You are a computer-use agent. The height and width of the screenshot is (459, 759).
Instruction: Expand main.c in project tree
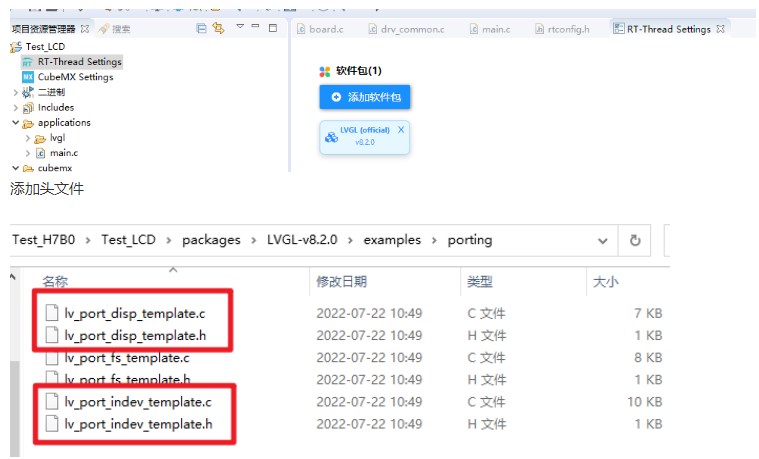[x=28, y=153]
